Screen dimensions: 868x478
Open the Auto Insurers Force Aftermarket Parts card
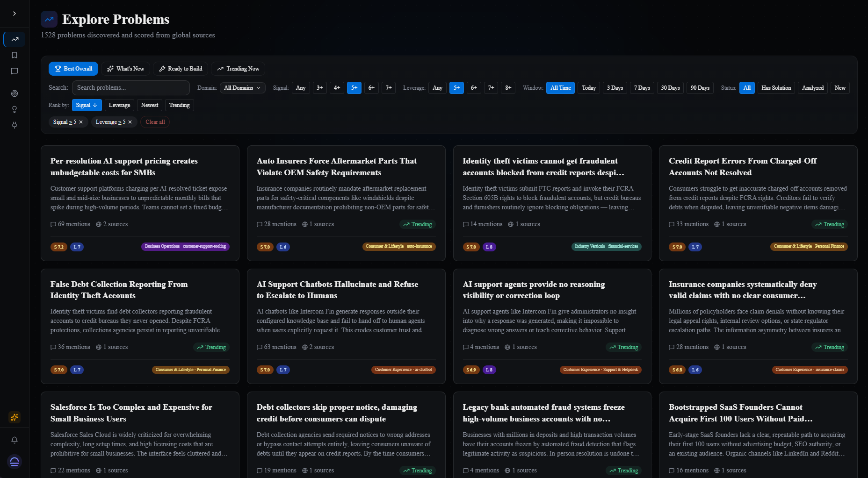(x=346, y=203)
